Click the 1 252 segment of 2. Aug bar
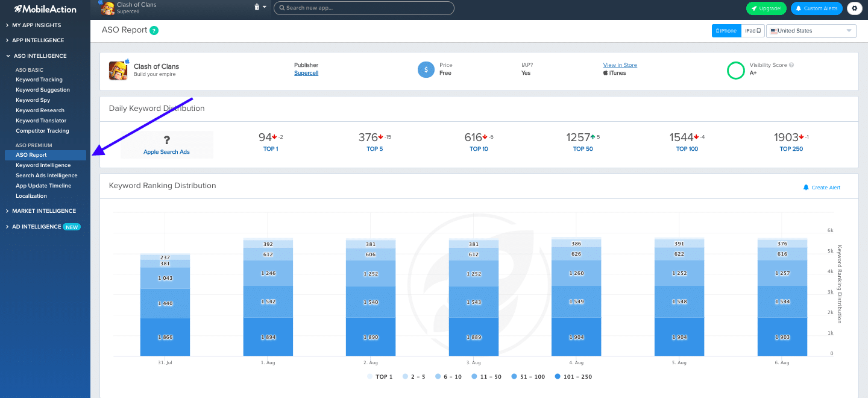This screenshot has height=398, width=868. (371, 273)
